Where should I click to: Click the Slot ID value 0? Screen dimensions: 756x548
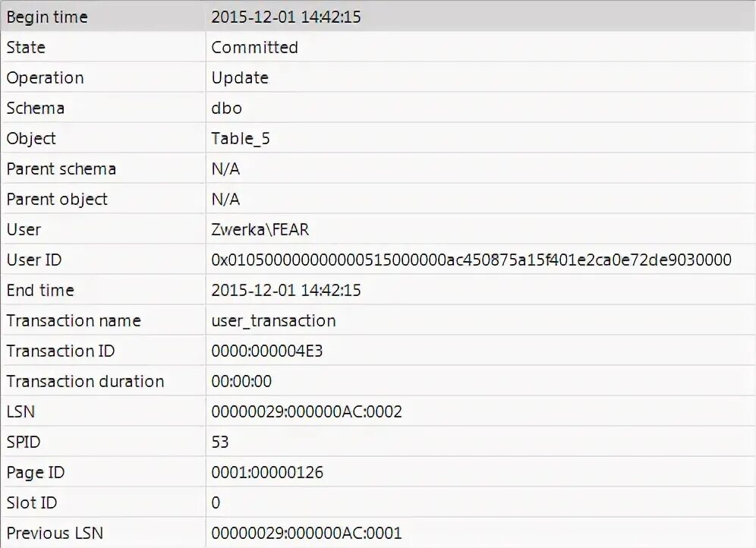[x=216, y=502]
